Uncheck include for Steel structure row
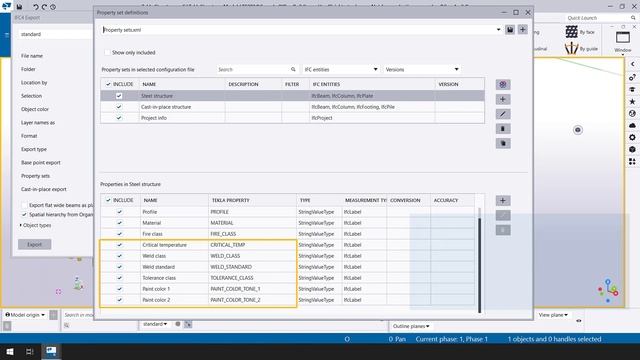Screen dimensions: 640x360 (119, 96)
